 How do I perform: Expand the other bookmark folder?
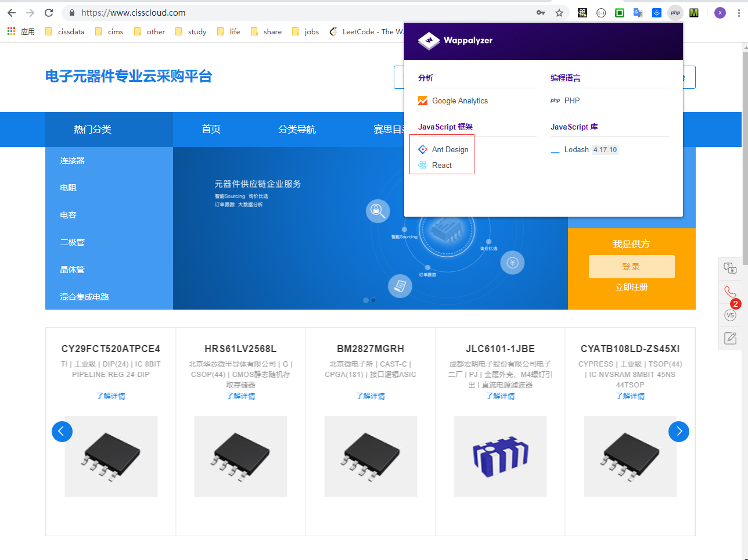point(149,31)
